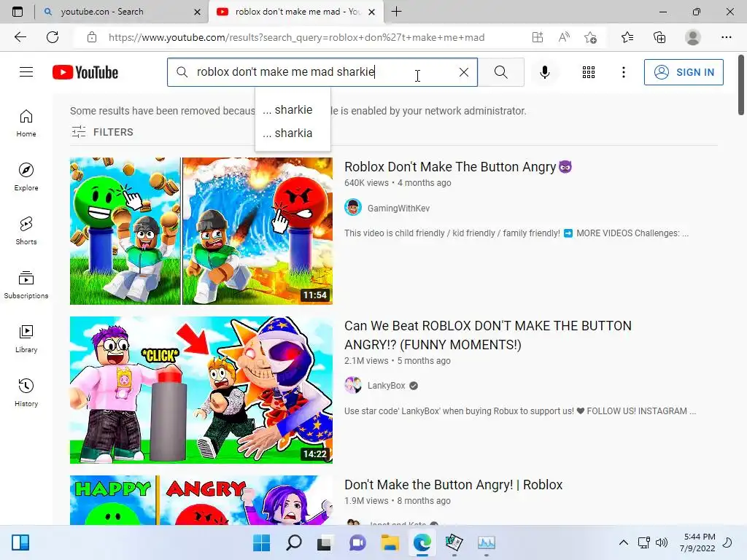The image size is (747, 560).
Task: Click the GamingWithKev video thumbnail
Action: coord(201,231)
